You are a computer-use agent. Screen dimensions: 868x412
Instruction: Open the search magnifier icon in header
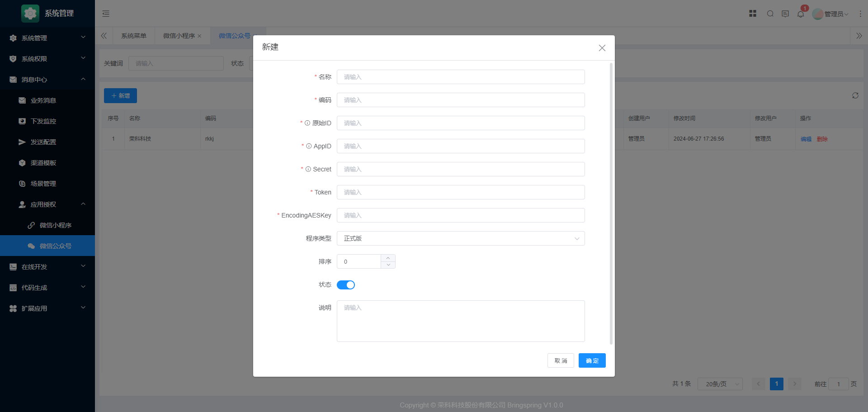click(x=770, y=14)
